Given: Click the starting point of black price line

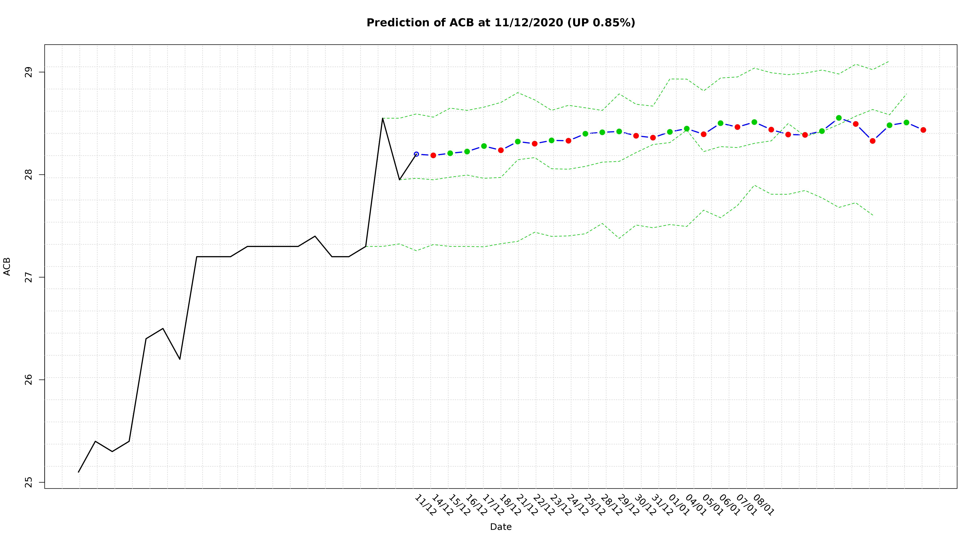Looking at the screenshot, I should coord(79,472).
